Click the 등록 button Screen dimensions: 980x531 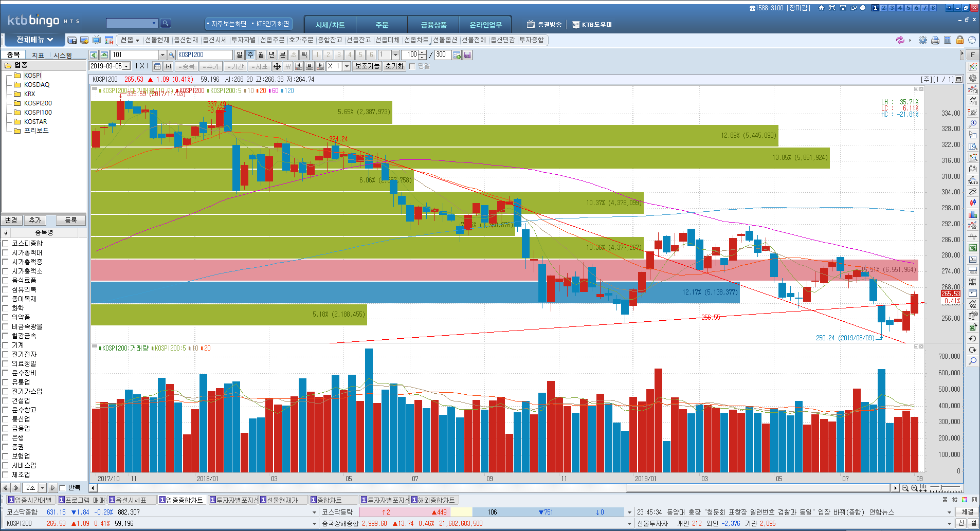(71, 220)
